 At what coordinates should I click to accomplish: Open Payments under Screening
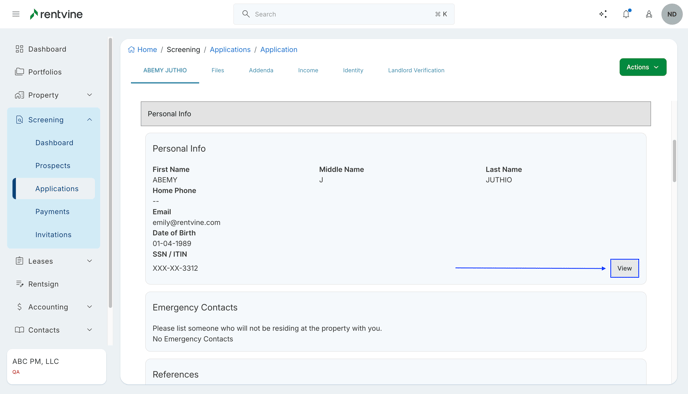pyautogui.click(x=52, y=211)
